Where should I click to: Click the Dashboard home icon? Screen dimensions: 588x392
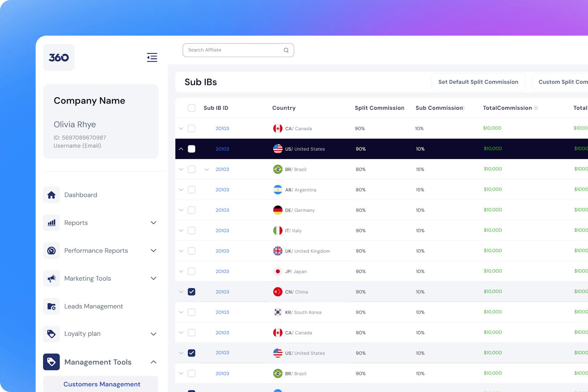tap(52, 195)
